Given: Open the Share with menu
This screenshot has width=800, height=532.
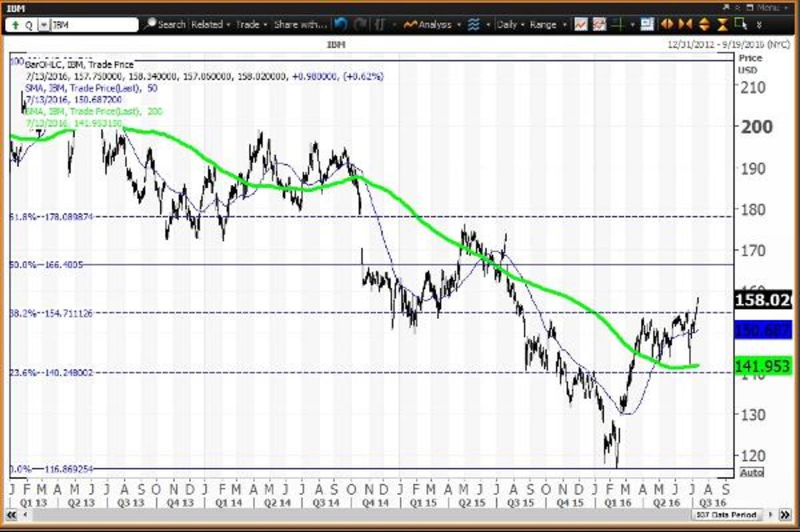Looking at the screenshot, I should pos(301,25).
